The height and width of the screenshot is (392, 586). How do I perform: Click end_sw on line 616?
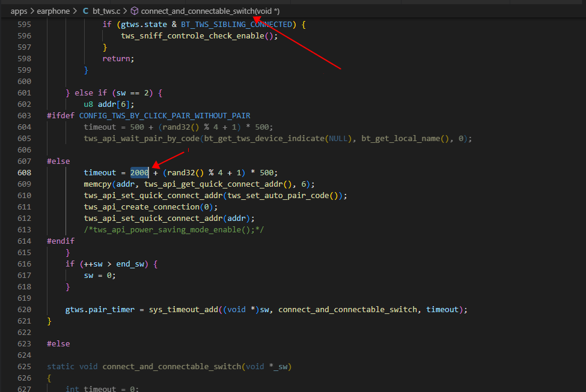pos(130,264)
